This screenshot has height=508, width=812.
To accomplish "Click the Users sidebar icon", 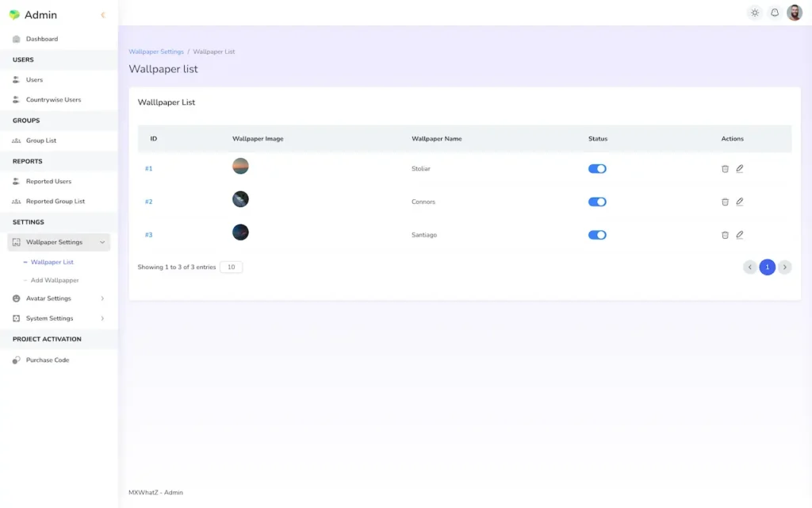I will click(16, 80).
